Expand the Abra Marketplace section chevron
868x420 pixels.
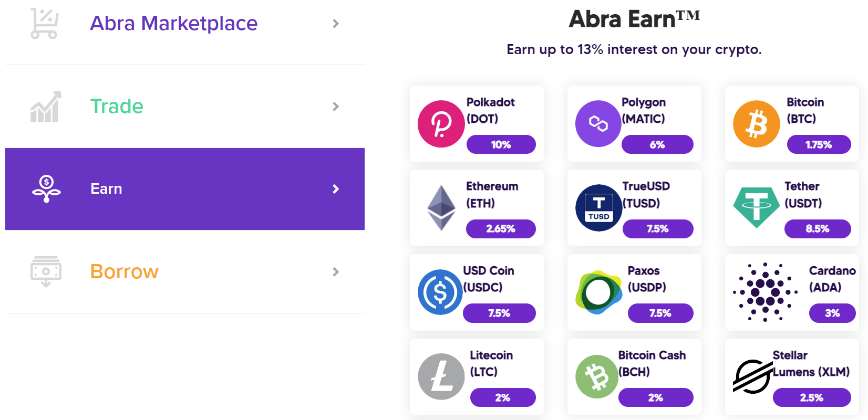point(336,24)
